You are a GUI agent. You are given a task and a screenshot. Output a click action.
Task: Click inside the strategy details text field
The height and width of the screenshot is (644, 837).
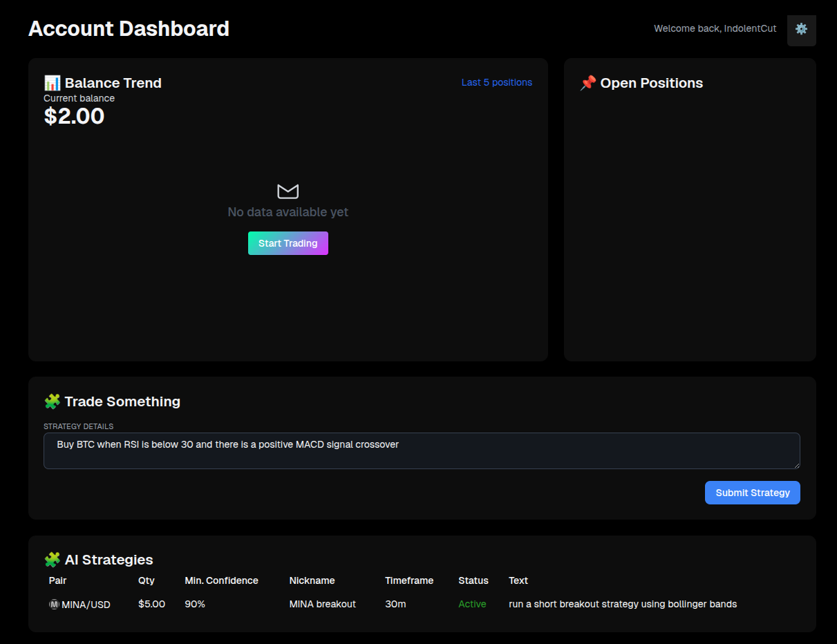pyautogui.click(x=422, y=450)
